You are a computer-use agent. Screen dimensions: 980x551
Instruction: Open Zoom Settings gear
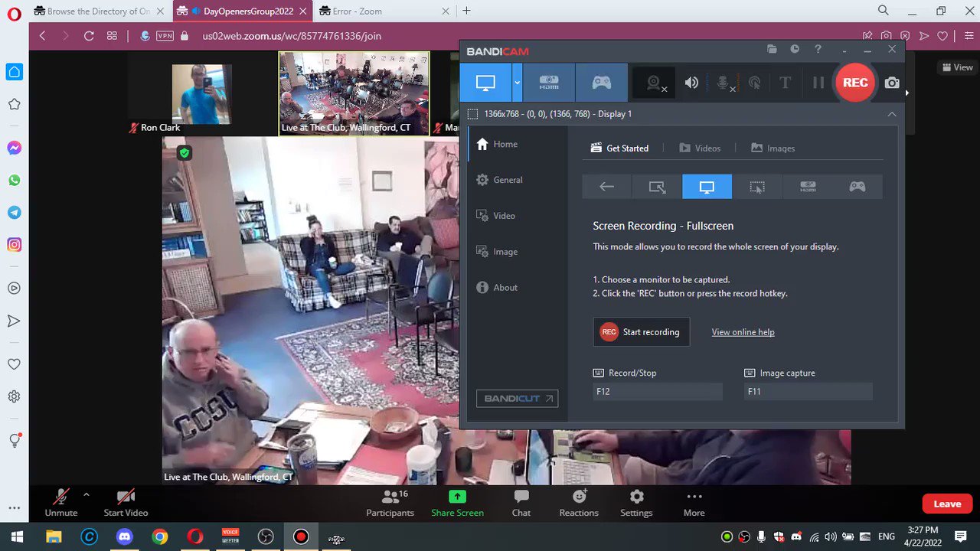[636, 503]
